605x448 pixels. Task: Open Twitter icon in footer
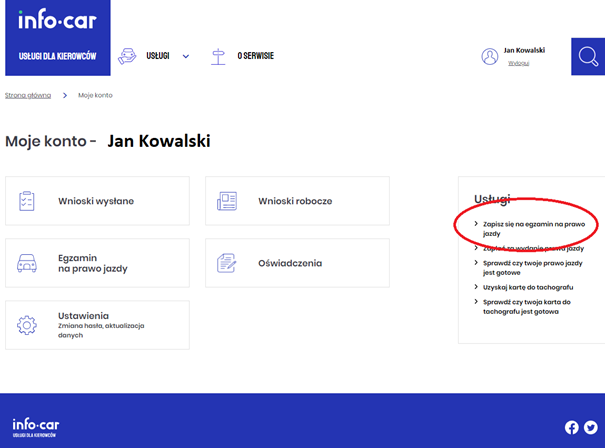click(590, 427)
